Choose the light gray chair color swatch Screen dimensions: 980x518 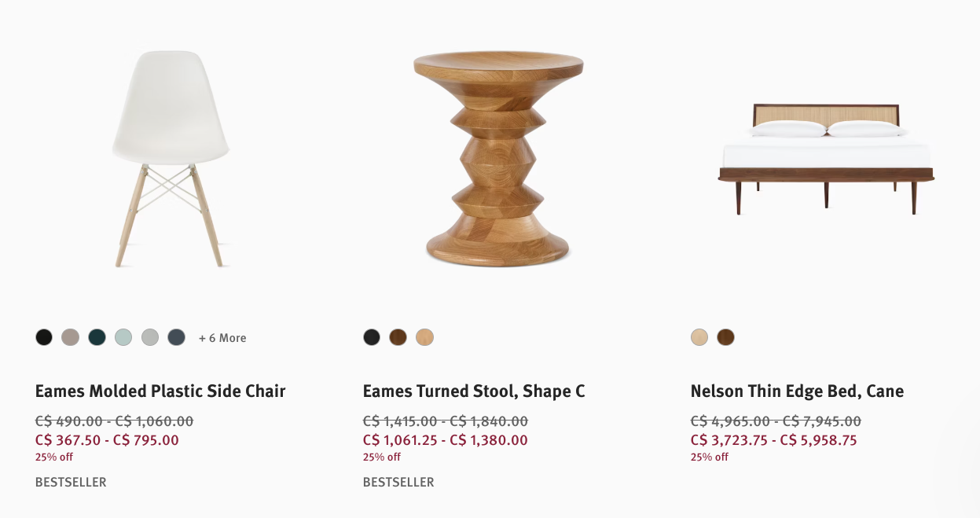150,337
